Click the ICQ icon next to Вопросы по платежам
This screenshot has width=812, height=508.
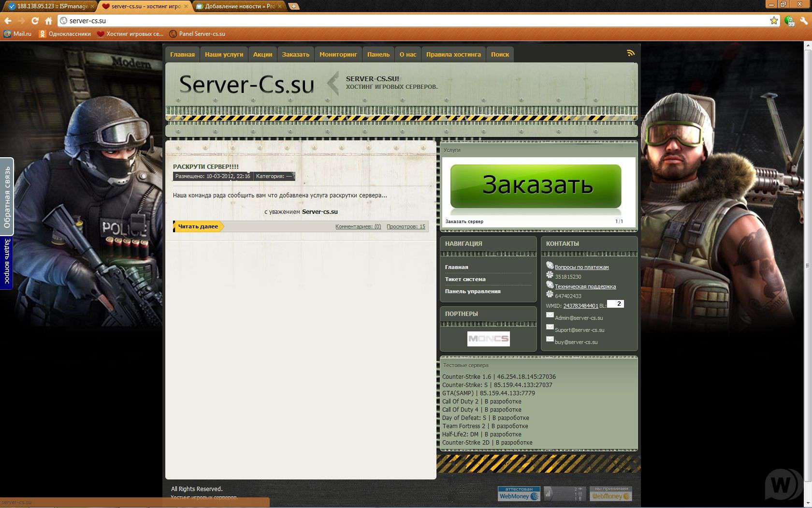550,265
